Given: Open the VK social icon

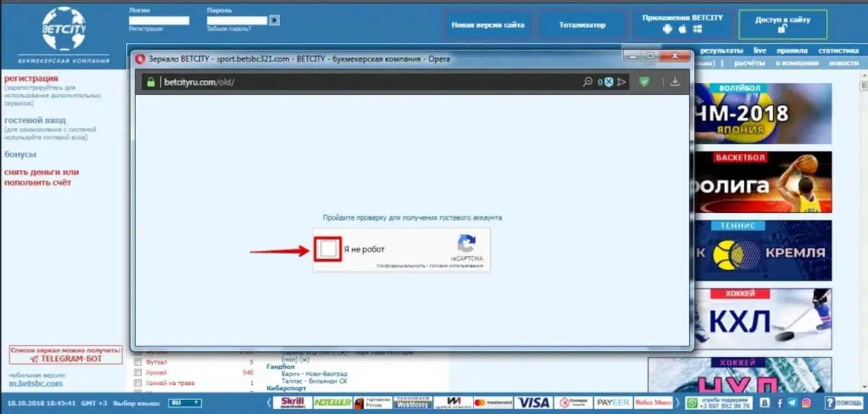Looking at the screenshot, I should point(765,403).
